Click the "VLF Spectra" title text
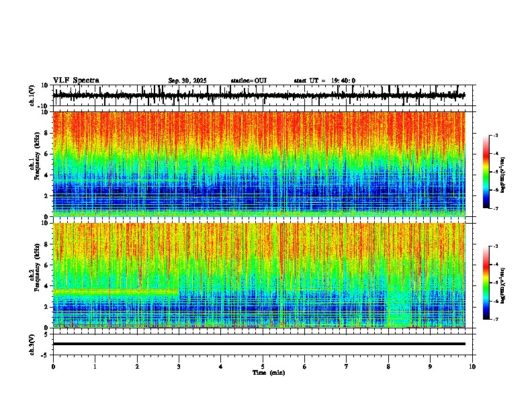Screen dimensions: 532x411 pos(76,81)
